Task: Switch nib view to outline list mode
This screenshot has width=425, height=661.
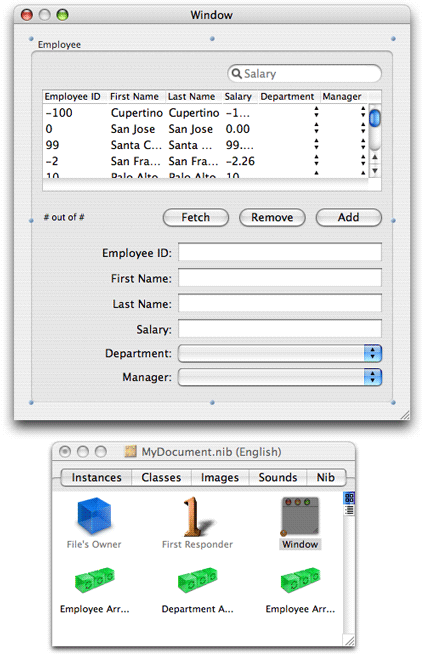Action: point(349,511)
